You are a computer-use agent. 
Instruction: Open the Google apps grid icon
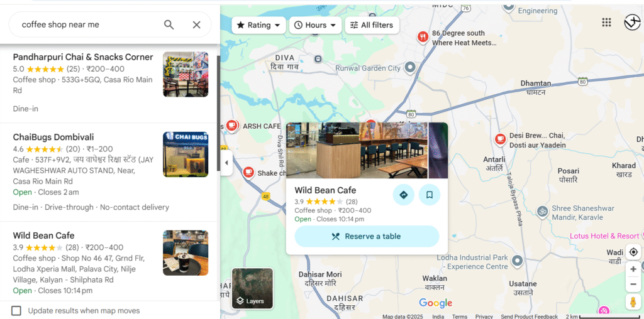click(x=606, y=23)
